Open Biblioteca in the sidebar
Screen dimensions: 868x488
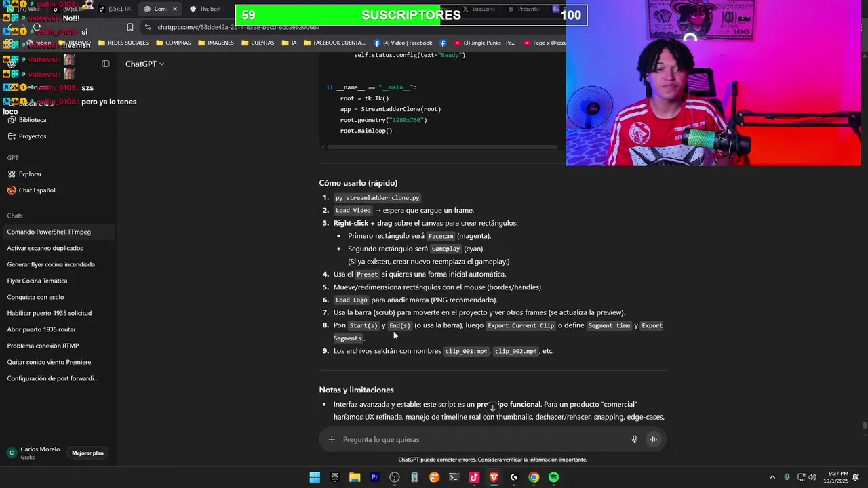point(33,120)
